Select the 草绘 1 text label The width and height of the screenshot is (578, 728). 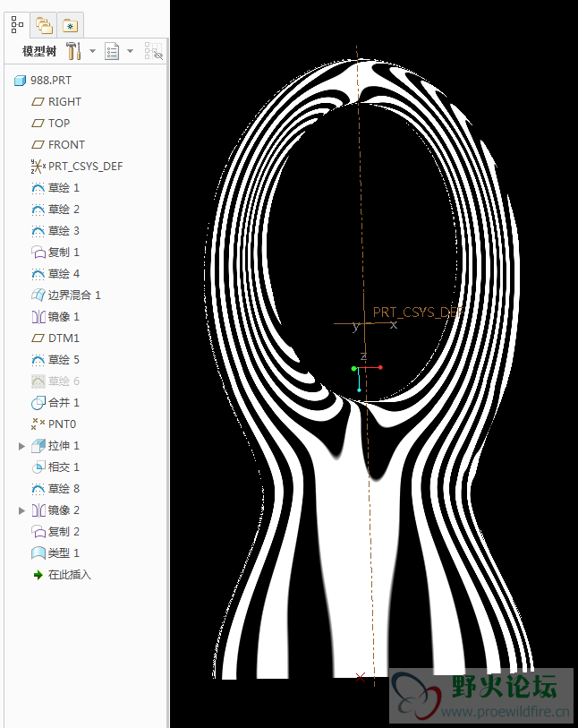click(x=64, y=188)
